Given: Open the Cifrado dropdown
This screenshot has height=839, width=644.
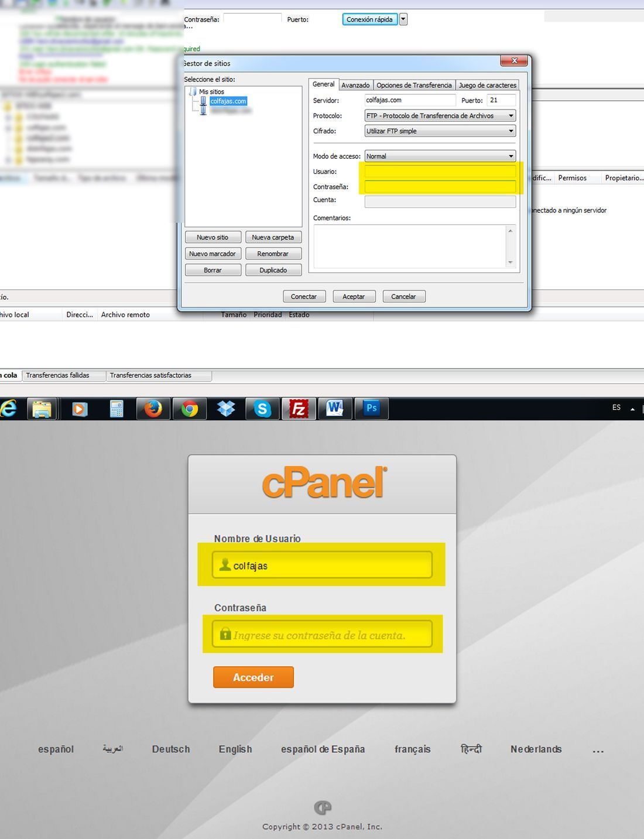Looking at the screenshot, I should [440, 131].
